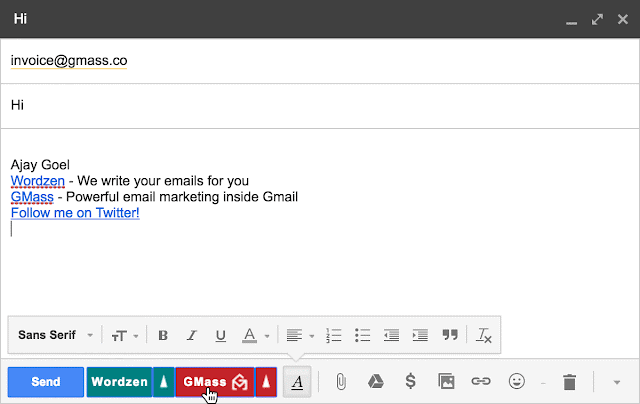Image resolution: width=640 pixels, height=404 pixels.
Task: Click the invoice@gmass.co recipient
Action: click(x=69, y=60)
